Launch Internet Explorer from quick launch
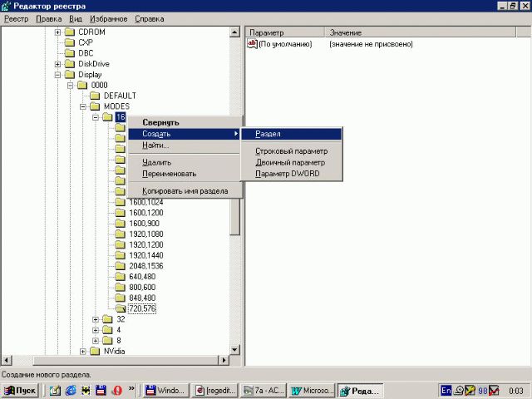 pos(71,391)
